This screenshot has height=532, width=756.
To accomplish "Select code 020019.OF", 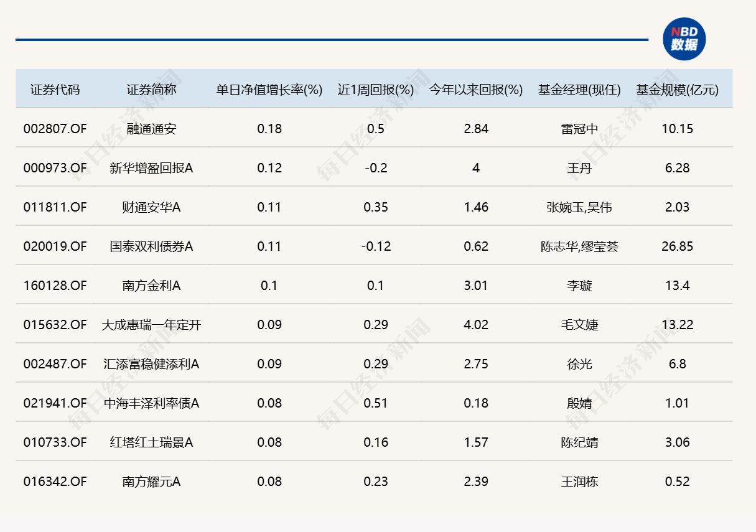I will click(55, 246).
